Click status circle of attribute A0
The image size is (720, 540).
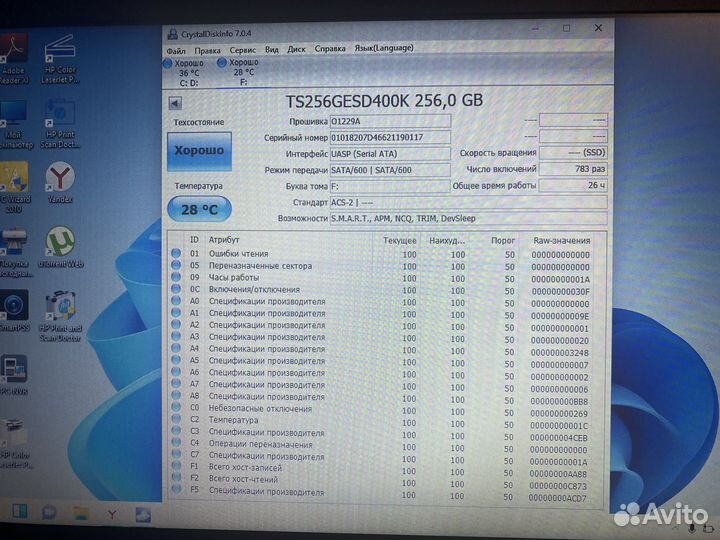(176, 300)
